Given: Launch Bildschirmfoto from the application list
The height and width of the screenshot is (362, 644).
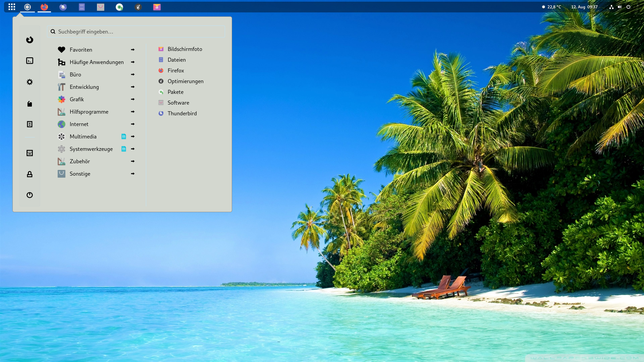Looking at the screenshot, I should [x=184, y=49].
